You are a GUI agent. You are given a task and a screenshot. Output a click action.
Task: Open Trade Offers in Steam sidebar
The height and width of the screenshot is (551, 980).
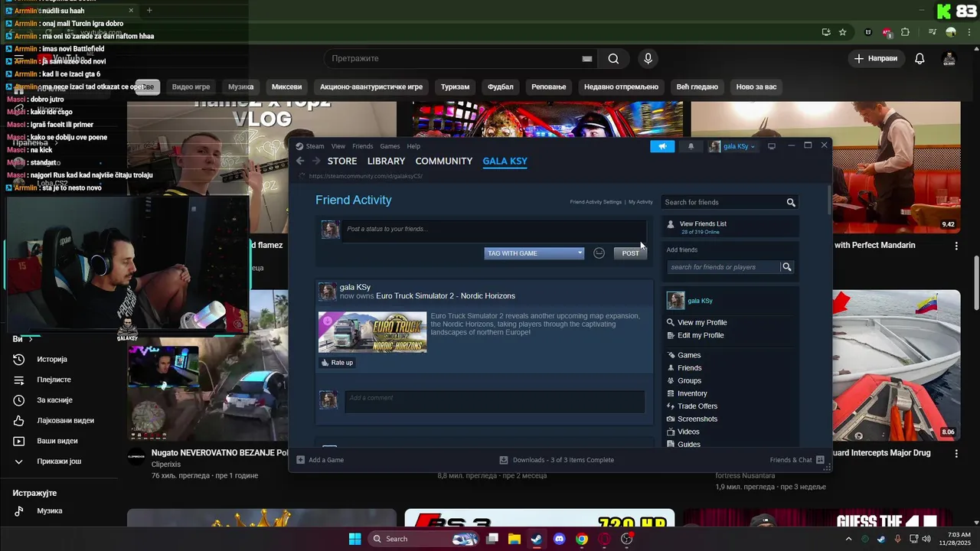(697, 406)
